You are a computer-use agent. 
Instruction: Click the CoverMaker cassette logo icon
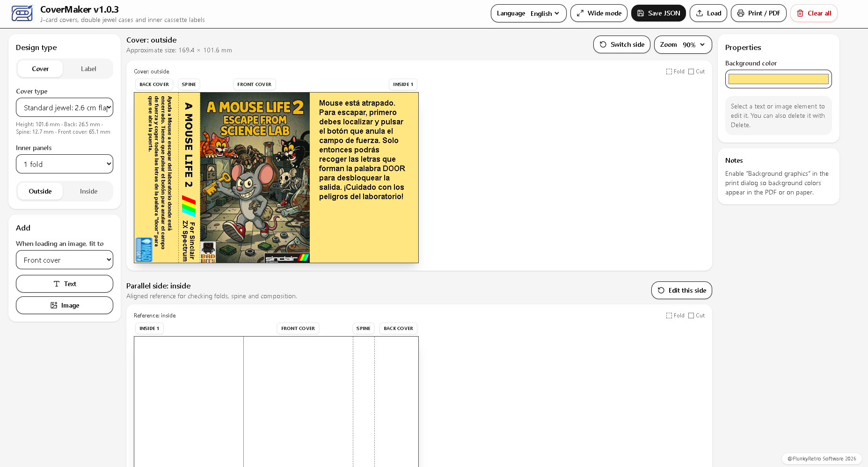pos(22,14)
